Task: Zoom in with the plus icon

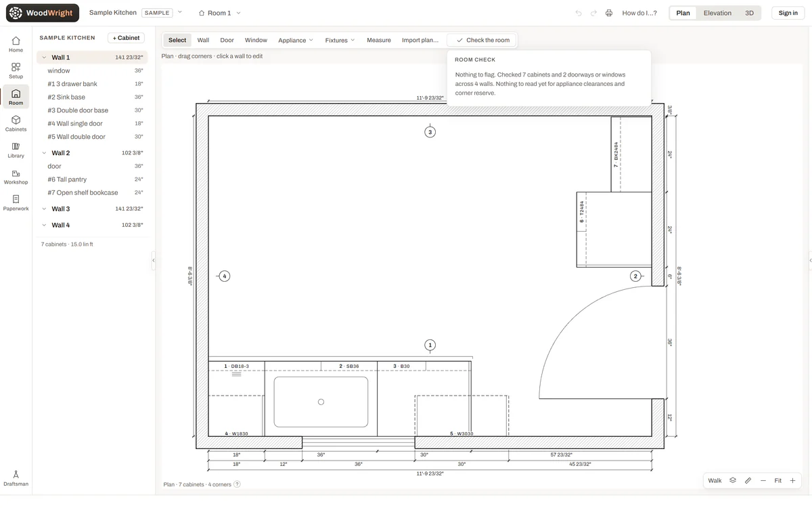Action: point(793,480)
